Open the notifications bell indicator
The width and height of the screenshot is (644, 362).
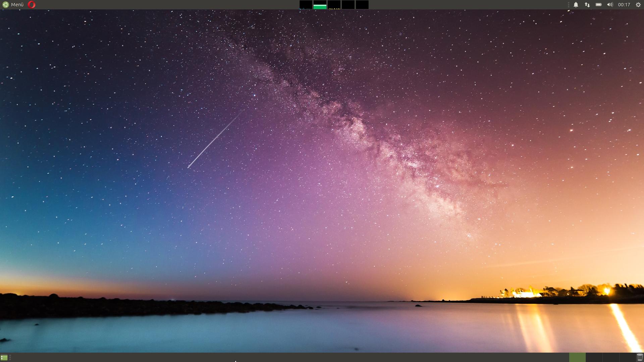point(576,5)
